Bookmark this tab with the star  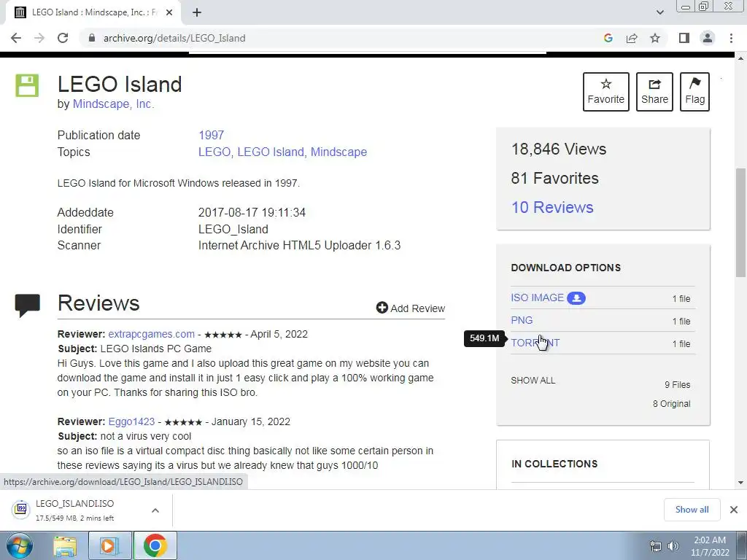click(655, 38)
